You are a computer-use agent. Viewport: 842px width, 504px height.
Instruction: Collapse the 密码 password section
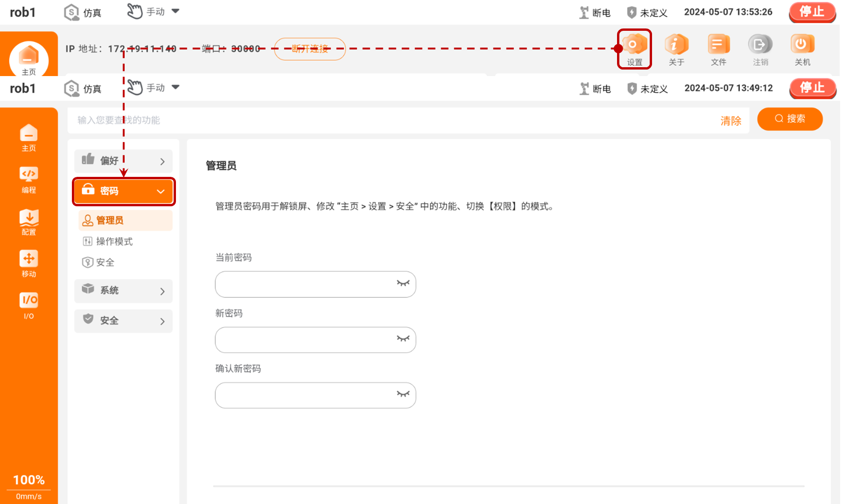coord(124,191)
